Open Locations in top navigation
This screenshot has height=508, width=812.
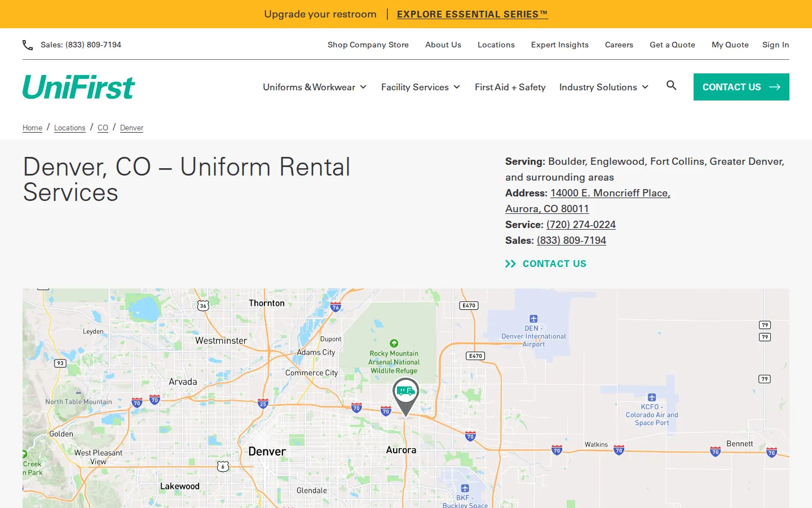496,45
